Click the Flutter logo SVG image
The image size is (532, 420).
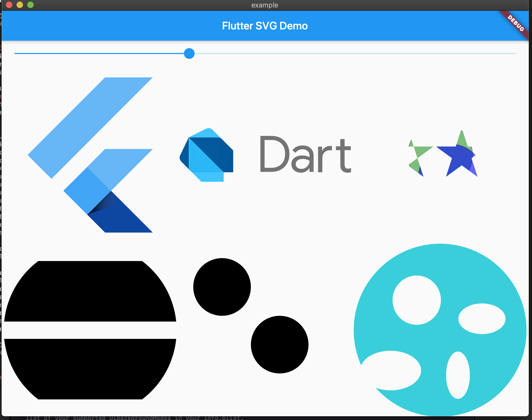[x=90, y=155]
